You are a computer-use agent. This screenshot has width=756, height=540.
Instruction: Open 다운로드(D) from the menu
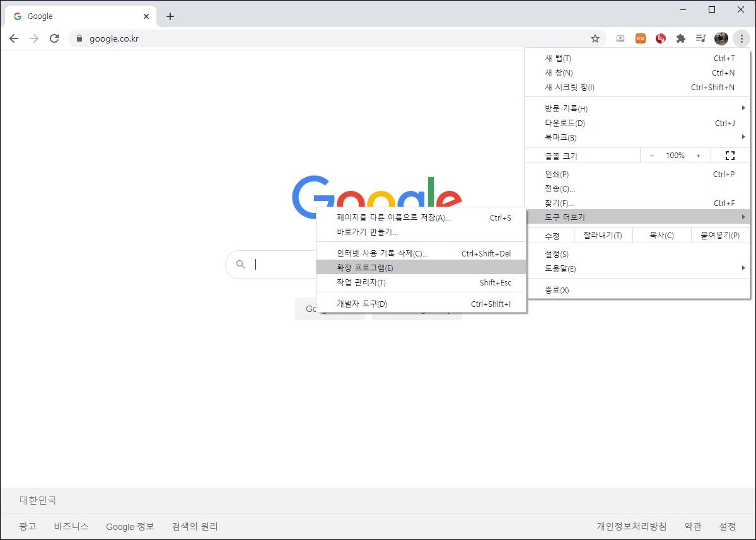[x=637, y=123]
